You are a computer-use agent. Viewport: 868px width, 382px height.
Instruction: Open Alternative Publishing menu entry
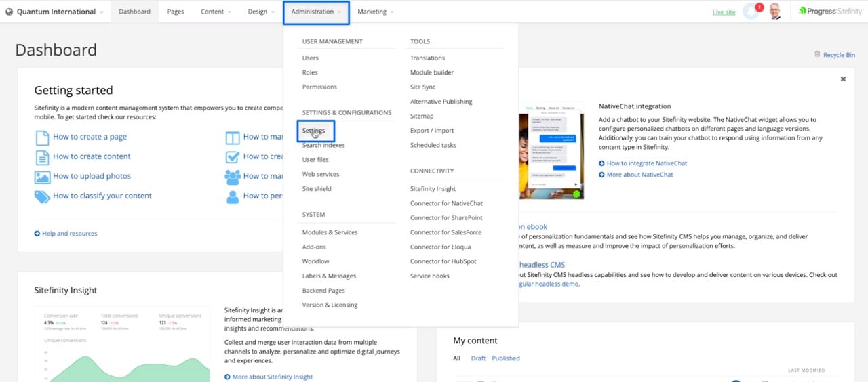[x=441, y=102]
